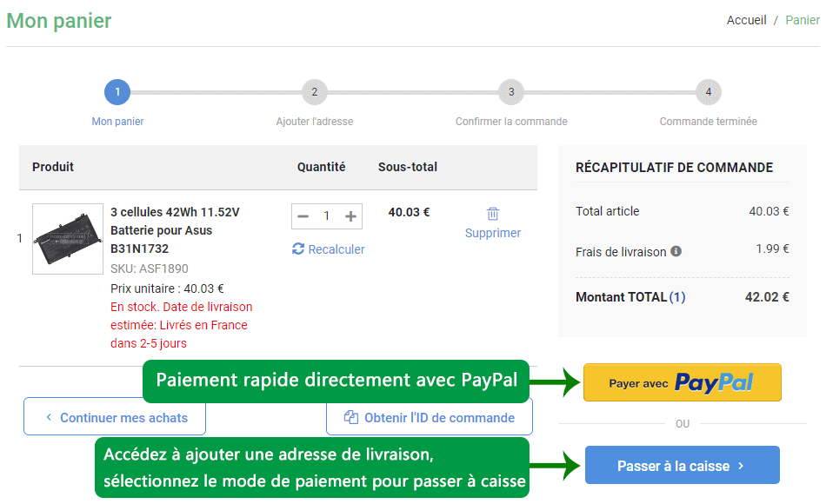Viewport: 826px width, 504px height.
Task: Click the SKU: ASF1890 text
Action: click(149, 269)
